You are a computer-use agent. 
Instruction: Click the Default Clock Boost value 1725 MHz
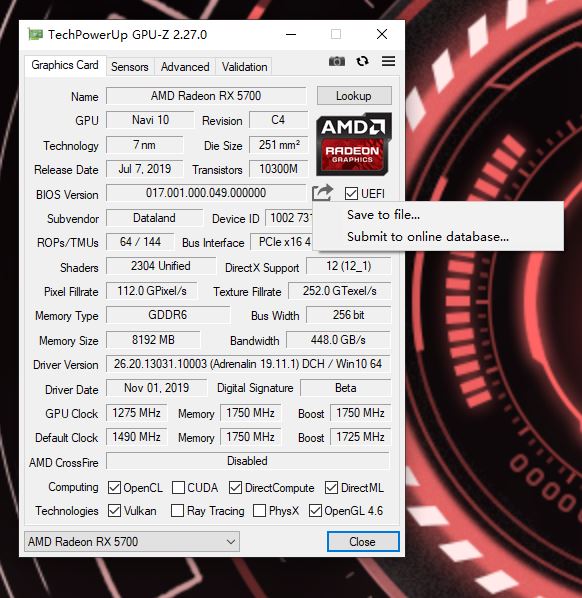(x=360, y=437)
